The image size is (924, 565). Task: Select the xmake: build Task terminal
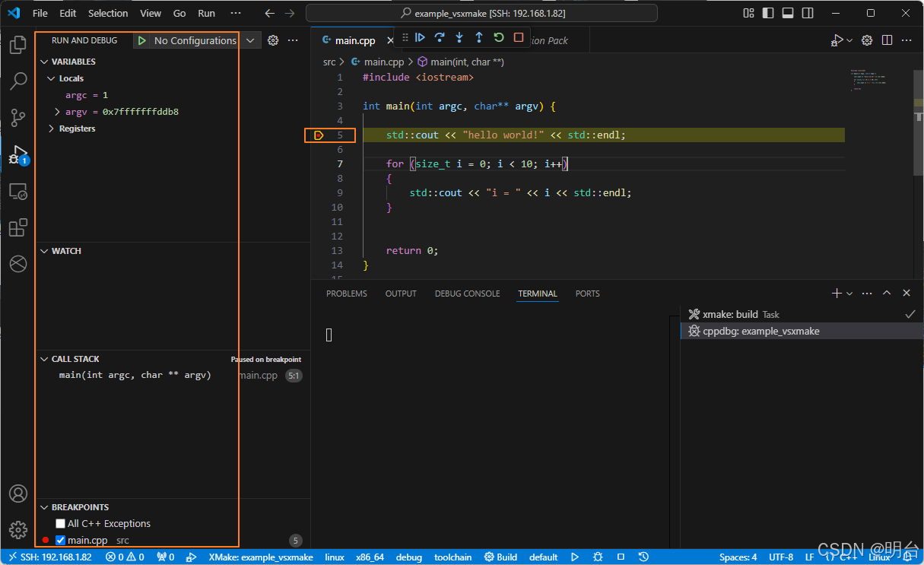pyautogui.click(x=801, y=314)
